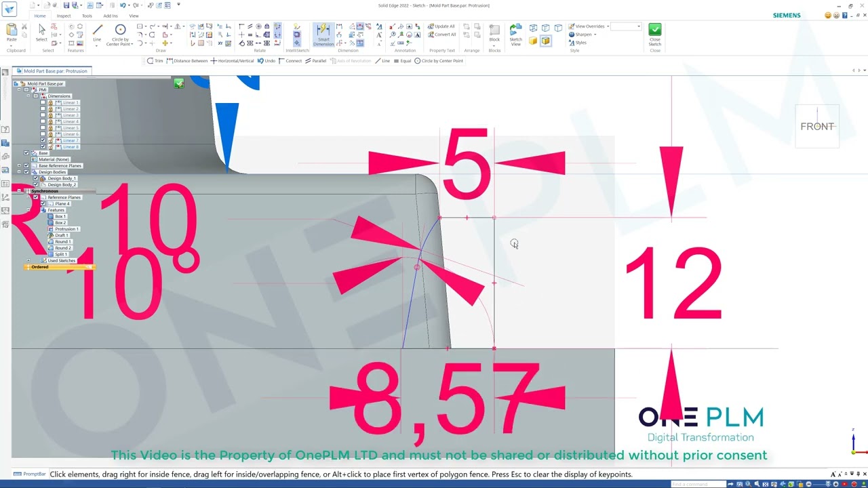Select Material (None) in the tree
The height and width of the screenshot is (488, 868).
50,159
